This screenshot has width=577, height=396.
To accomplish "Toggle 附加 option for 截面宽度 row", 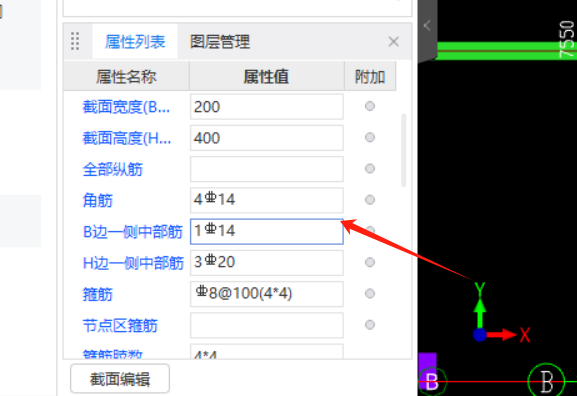I will pos(370,106).
